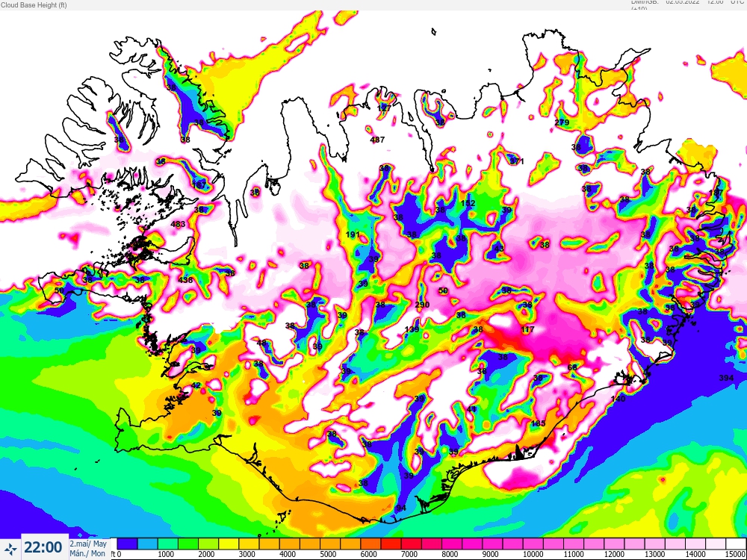Click the map value 94 on south coast

(x=401, y=508)
